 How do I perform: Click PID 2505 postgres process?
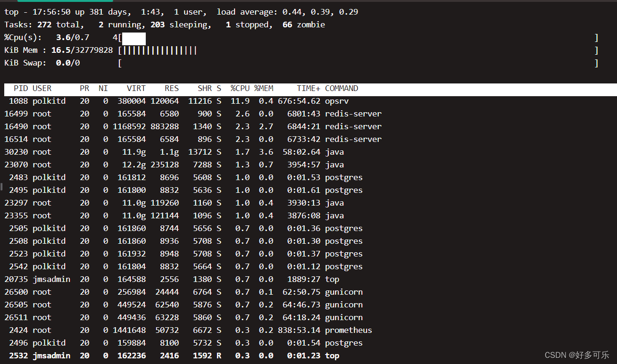coord(18,228)
